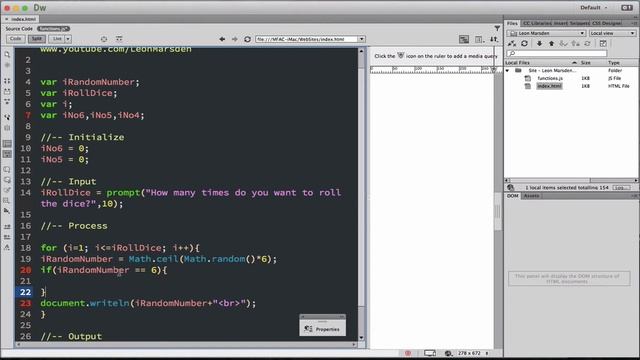
Task: Open the Local view dropdown
Action: click(612, 33)
